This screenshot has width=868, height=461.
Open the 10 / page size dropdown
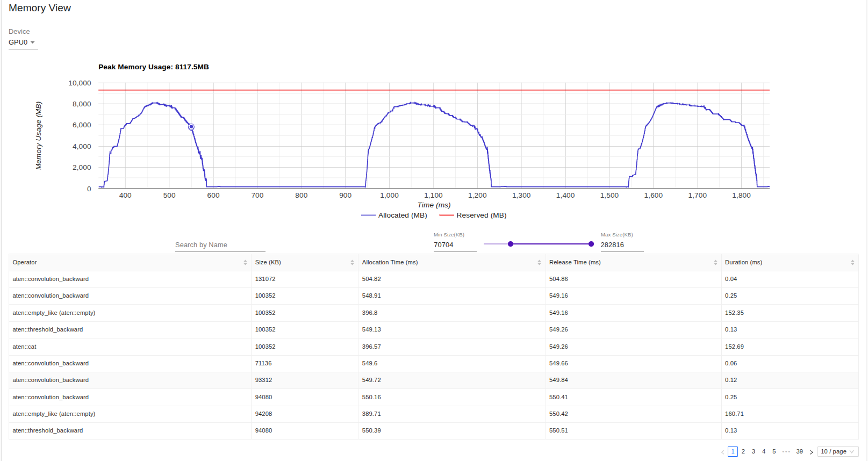coord(837,452)
